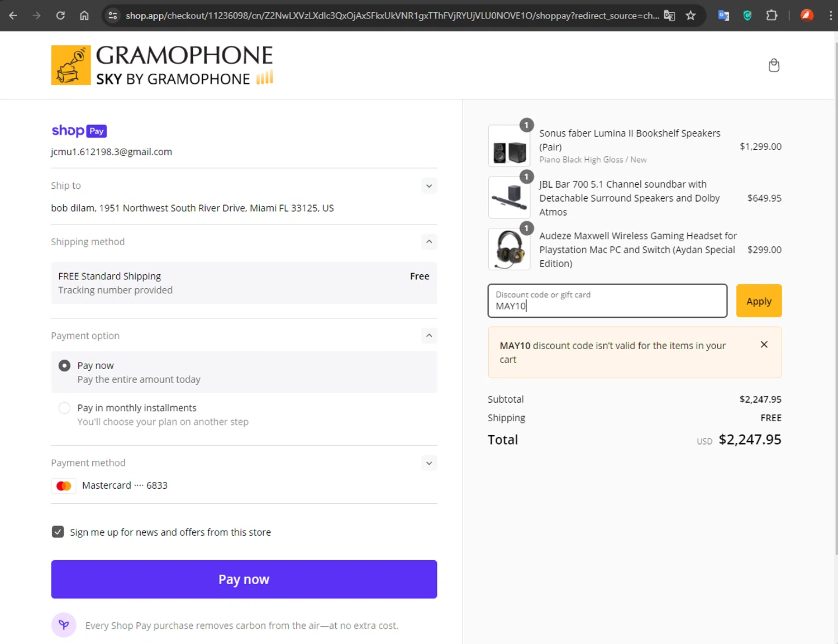Open the Google Translate extension icon
The width and height of the screenshot is (838, 644).
tap(723, 16)
